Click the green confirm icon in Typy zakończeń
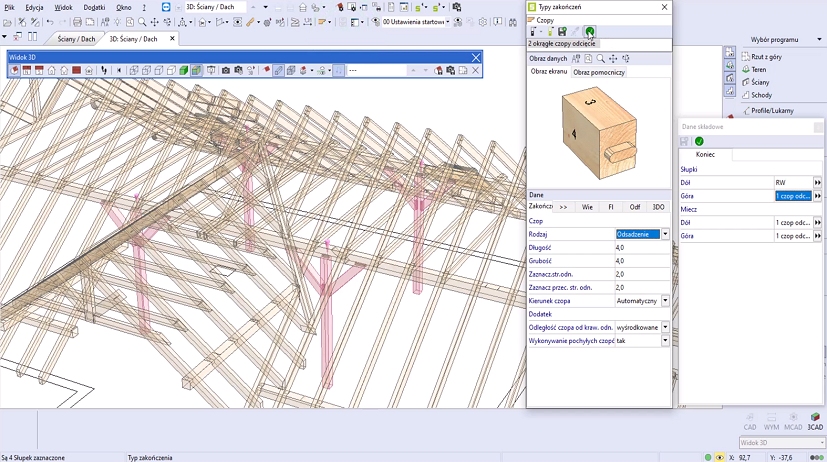827x462 pixels. (x=590, y=32)
